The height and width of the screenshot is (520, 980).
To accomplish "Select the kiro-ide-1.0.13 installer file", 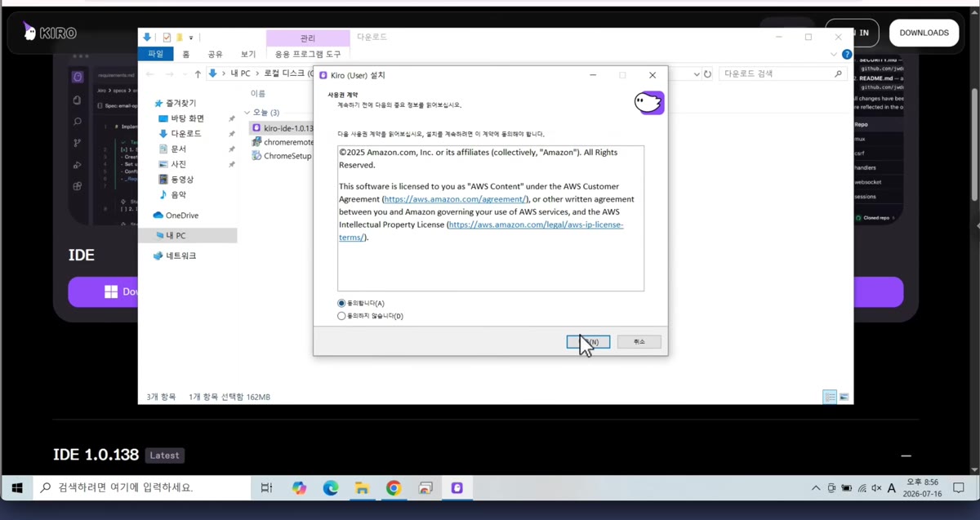I will coord(282,128).
